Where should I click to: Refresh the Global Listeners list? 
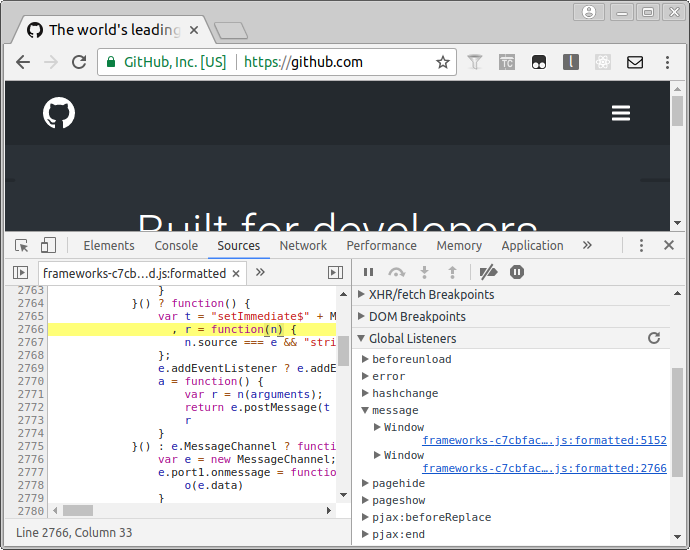click(x=654, y=338)
